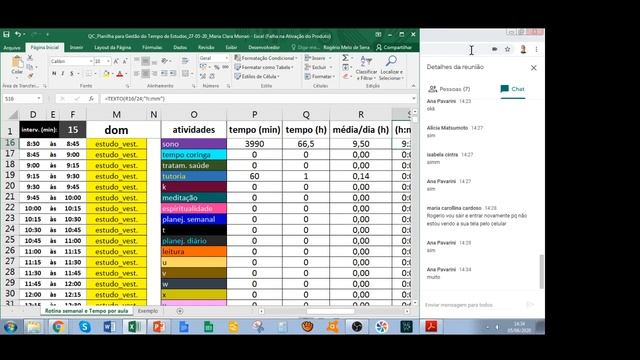Click the Compartilhar share button

pos(394,47)
